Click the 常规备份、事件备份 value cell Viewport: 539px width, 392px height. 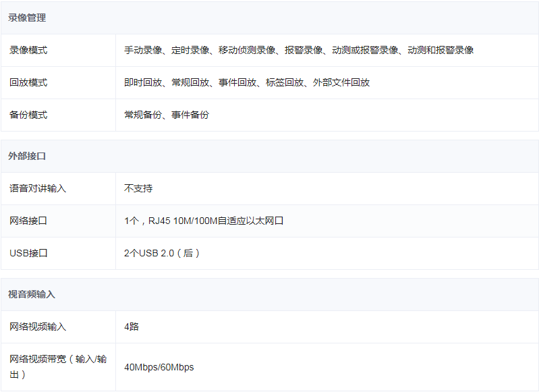[x=167, y=115]
